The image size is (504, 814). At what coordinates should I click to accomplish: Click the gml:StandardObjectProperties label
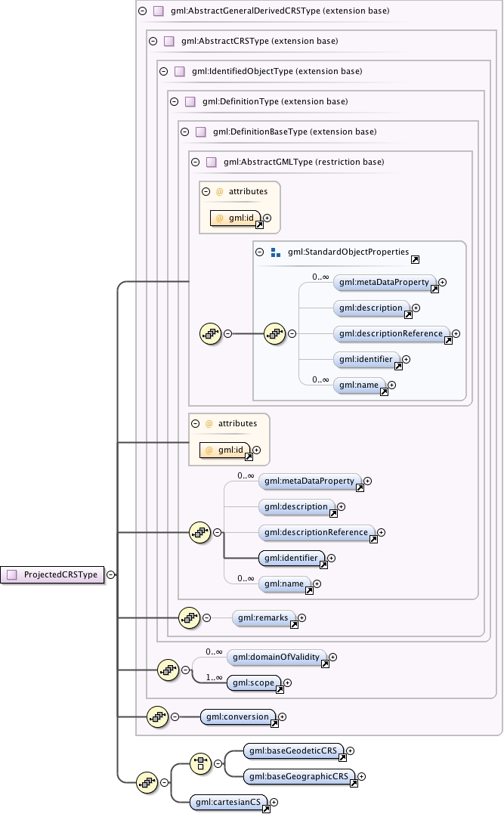(x=348, y=252)
